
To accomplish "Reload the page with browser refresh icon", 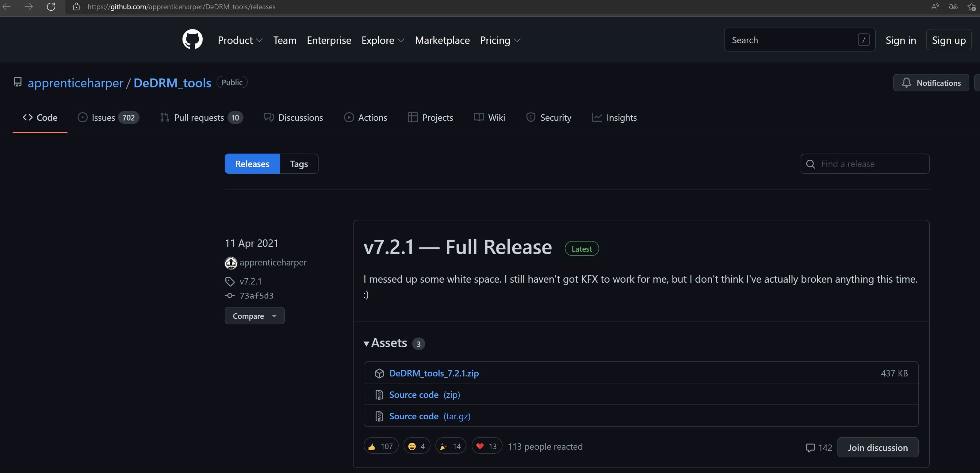I will 51,6.
